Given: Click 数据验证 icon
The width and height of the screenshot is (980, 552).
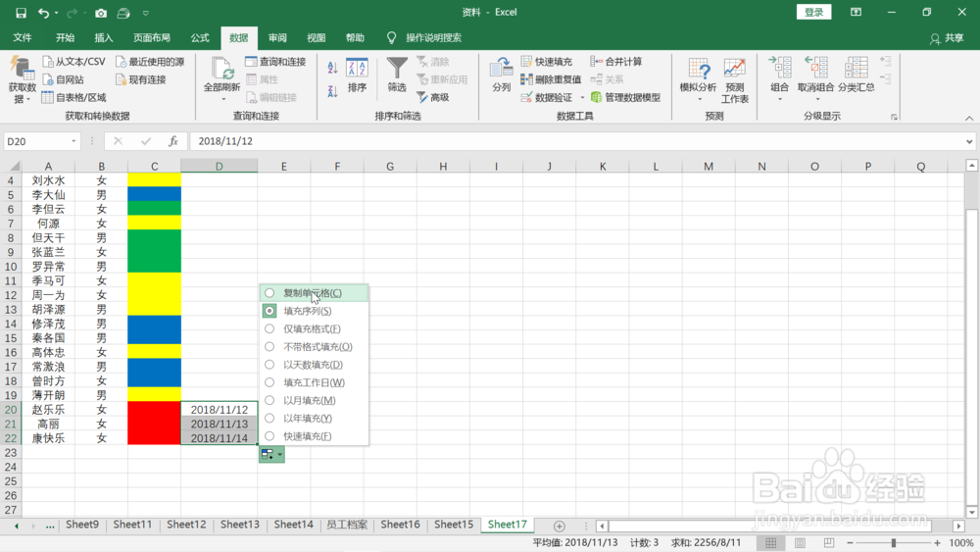Looking at the screenshot, I should (527, 97).
